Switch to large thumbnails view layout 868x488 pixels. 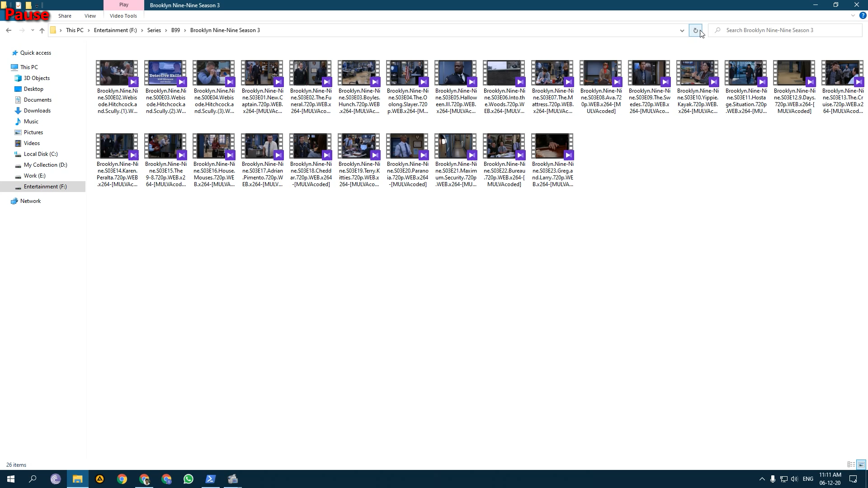(861, 465)
